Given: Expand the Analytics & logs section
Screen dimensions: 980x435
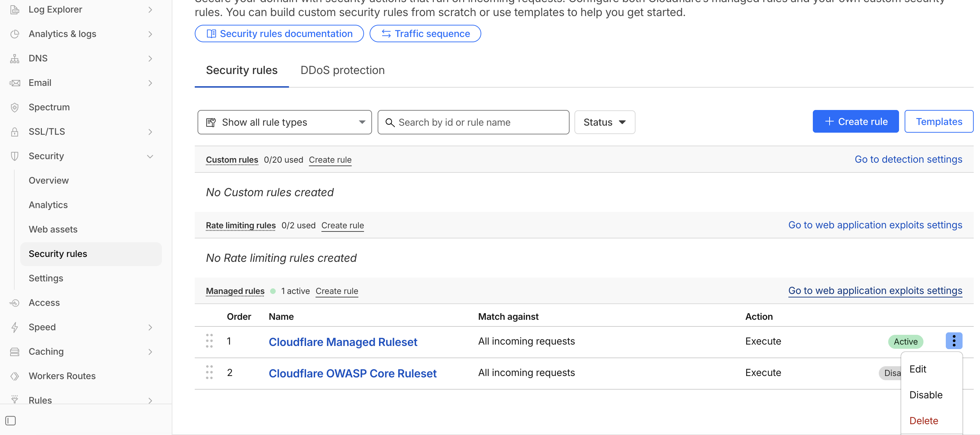Looking at the screenshot, I should (150, 34).
